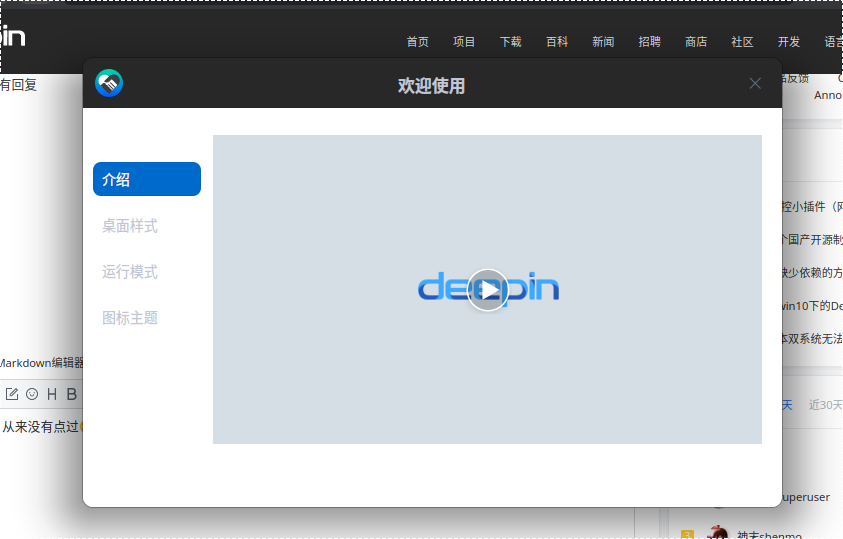The height and width of the screenshot is (539, 843).
Task: Insert heading with H toolbar icon
Action: 52,394
